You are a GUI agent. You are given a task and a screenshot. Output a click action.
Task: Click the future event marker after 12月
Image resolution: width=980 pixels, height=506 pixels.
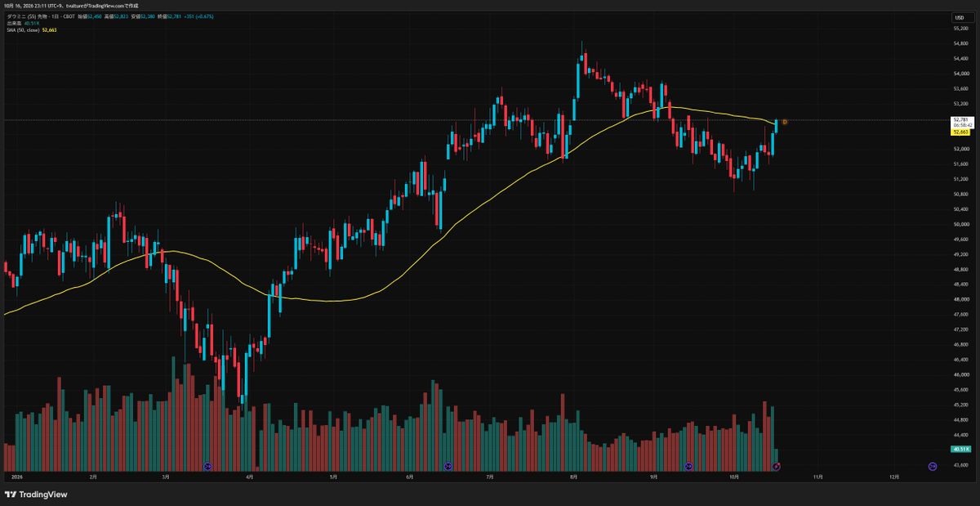point(933,466)
